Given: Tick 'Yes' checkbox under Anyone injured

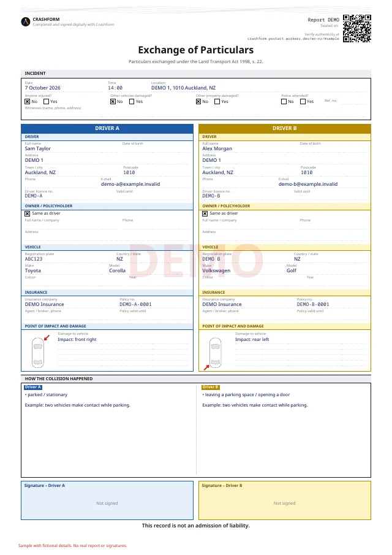Looking at the screenshot, I should (46, 102).
